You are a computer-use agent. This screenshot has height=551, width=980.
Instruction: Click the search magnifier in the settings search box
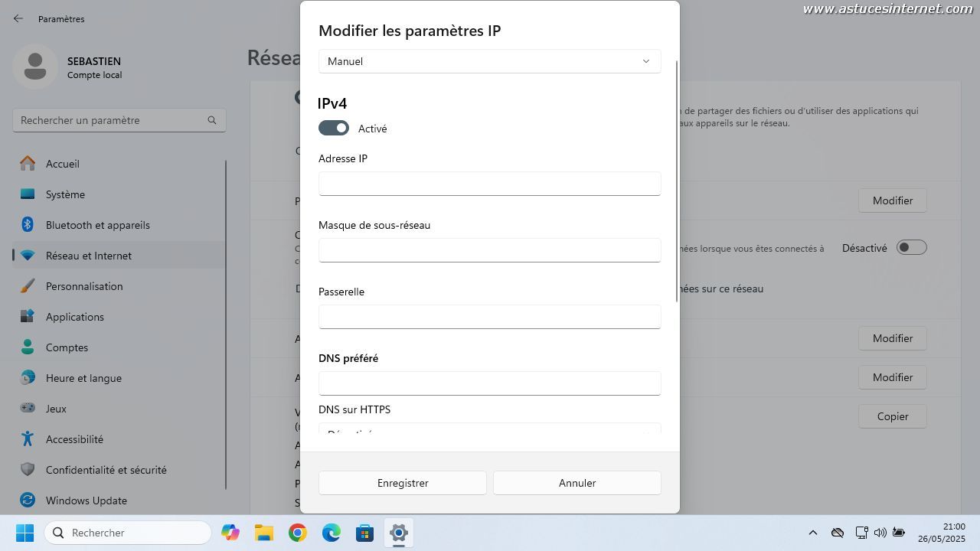click(x=212, y=120)
